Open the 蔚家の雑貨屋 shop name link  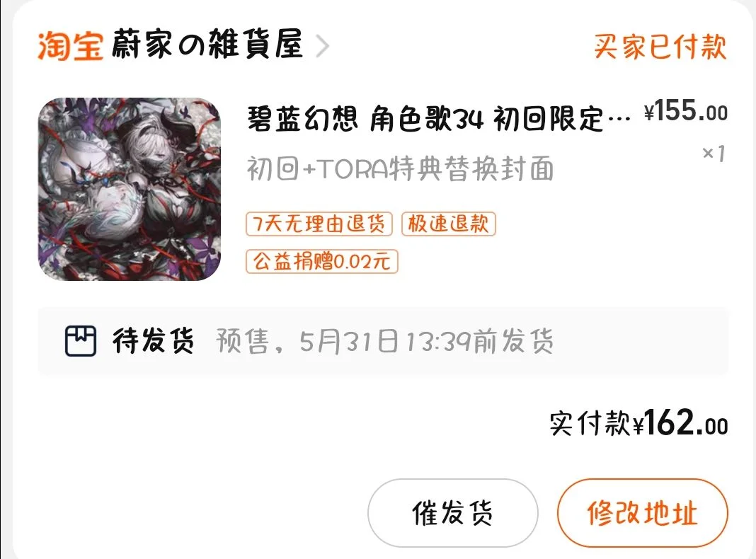point(207,45)
